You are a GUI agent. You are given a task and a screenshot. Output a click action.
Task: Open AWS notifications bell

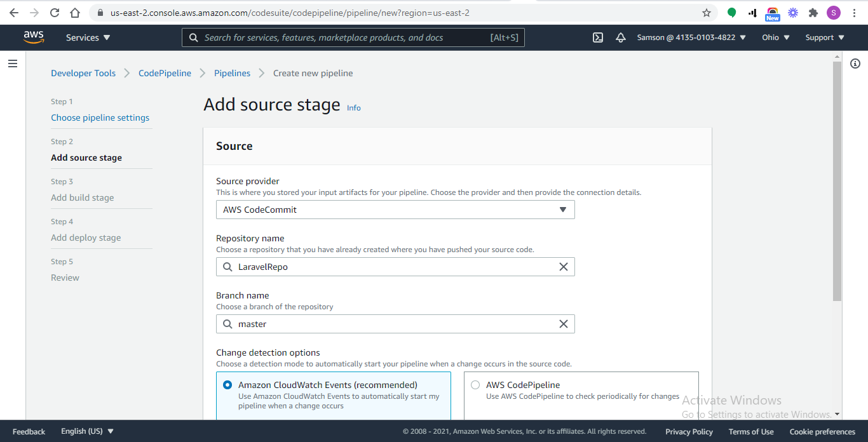[x=620, y=37]
